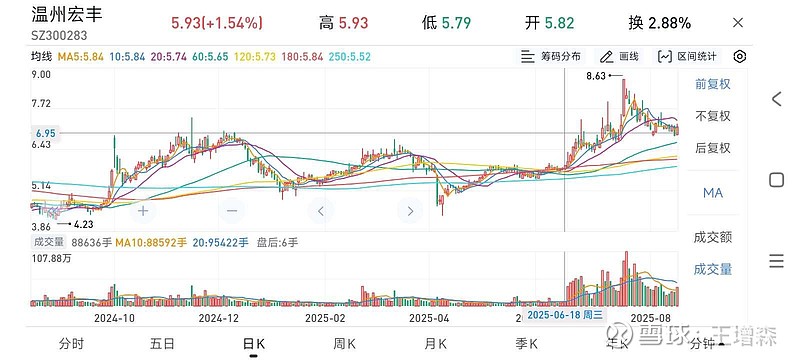Viewport: 800px width, 360px height.
Task: Click 2025-06-18 date marker on timeline
Action: click(564, 315)
